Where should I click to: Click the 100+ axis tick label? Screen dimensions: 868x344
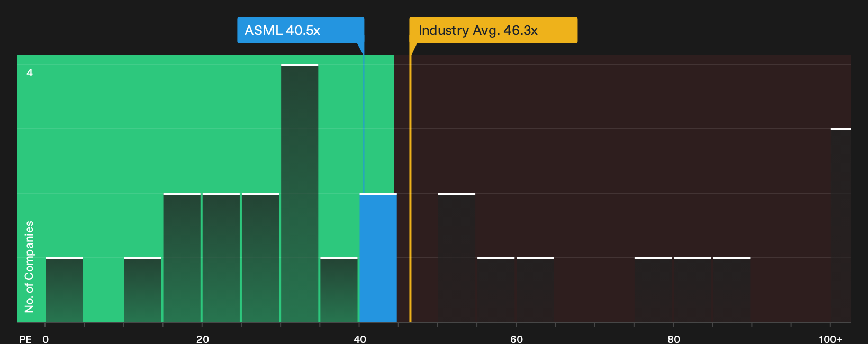click(830, 339)
